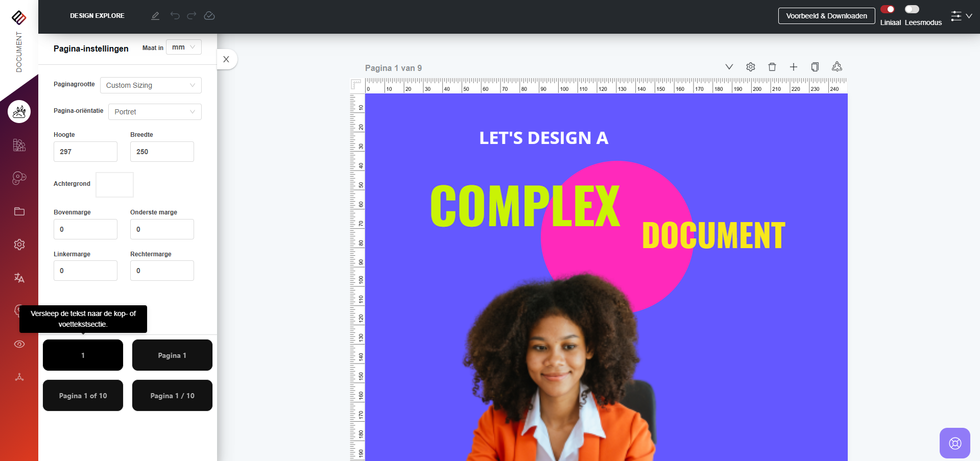980x461 pixels.
Task: Click the eye preview icon in sidebar
Action: [x=19, y=344]
